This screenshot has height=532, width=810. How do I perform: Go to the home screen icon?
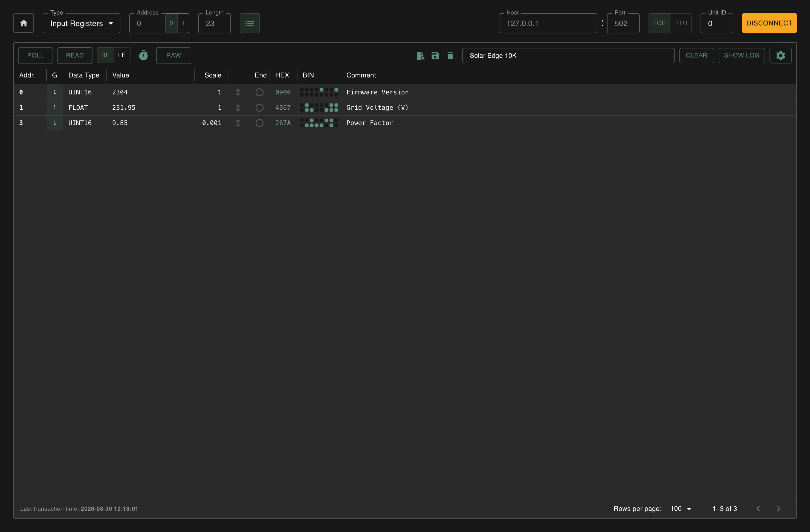pos(24,23)
